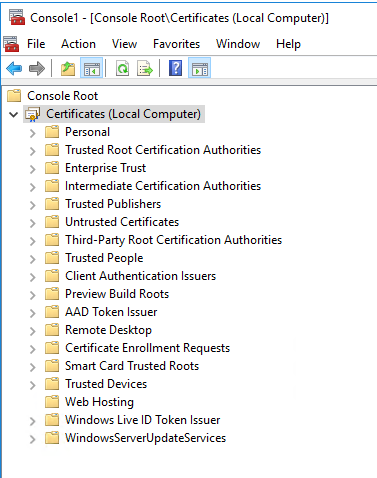Open the View menu

coord(124,44)
